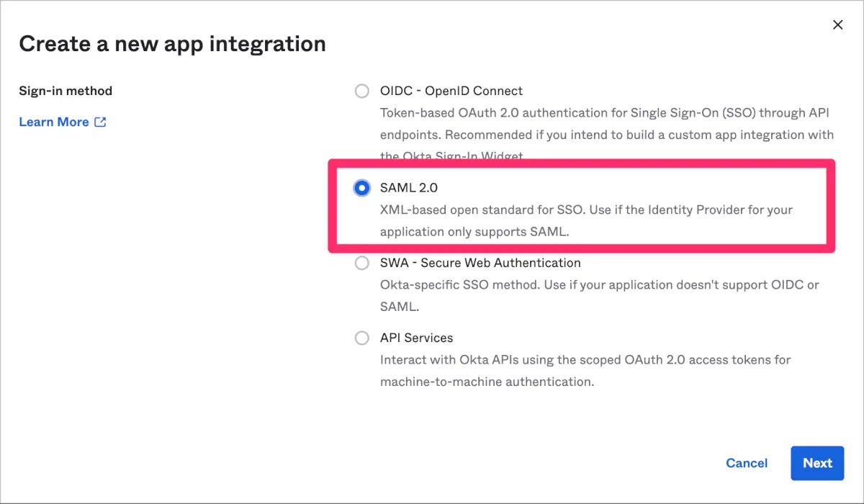Viewport: 864px width, 504px height.
Task: Select the OIDC - OpenID Connect radio button
Action: (x=361, y=91)
